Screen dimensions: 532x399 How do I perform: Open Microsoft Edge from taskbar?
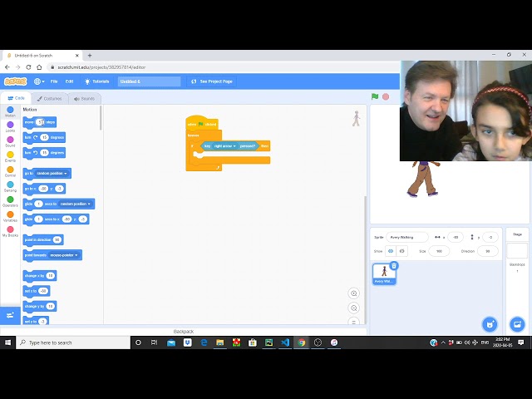click(x=204, y=342)
